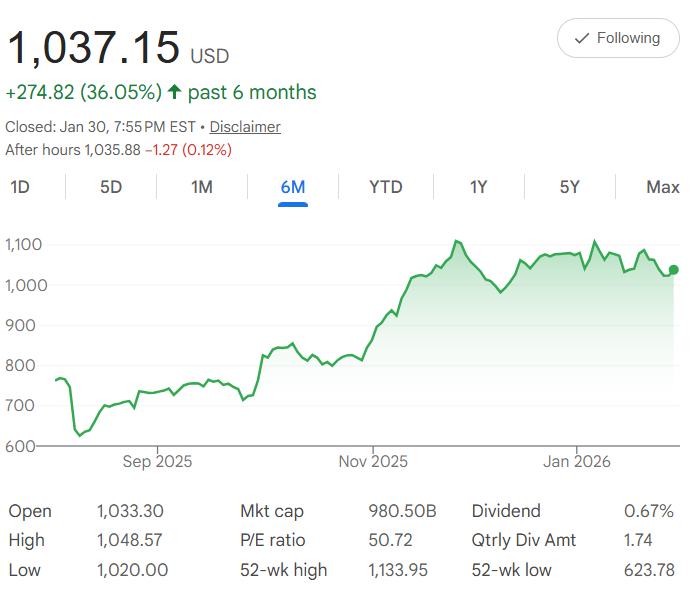Choose the 5Y time range

pos(569,187)
